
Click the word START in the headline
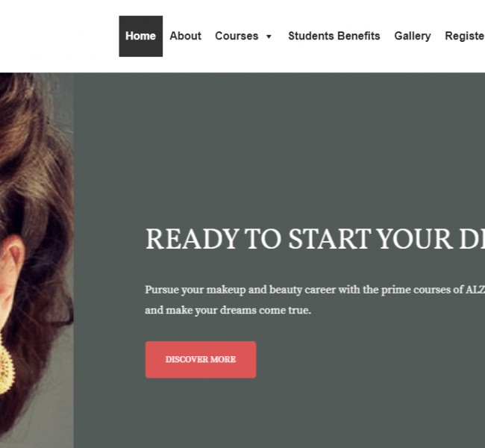[330, 239]
